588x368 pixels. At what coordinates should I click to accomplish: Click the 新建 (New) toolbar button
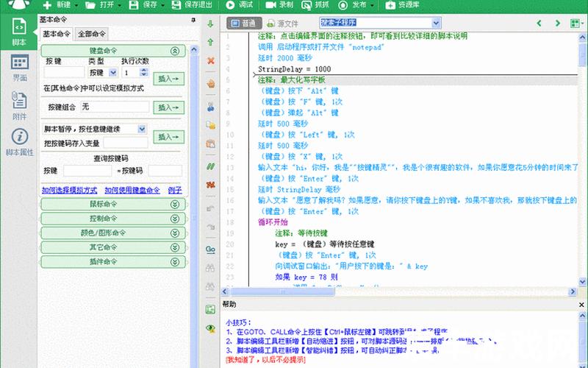(57, 5)
